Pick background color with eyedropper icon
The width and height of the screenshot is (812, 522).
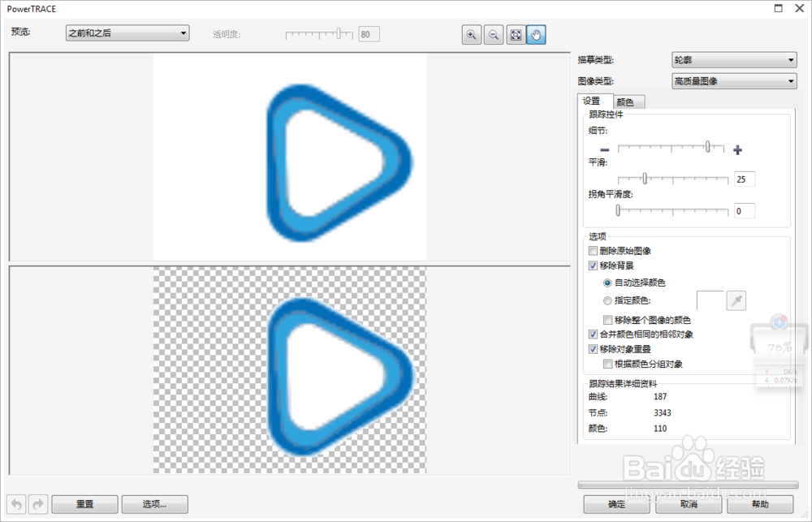click(736, 300)
